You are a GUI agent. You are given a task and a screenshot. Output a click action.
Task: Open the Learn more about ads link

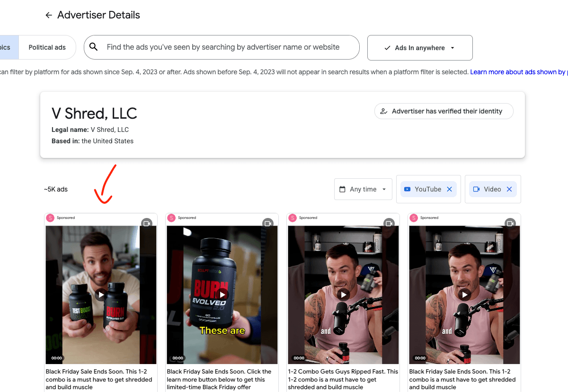coord(517,71)
